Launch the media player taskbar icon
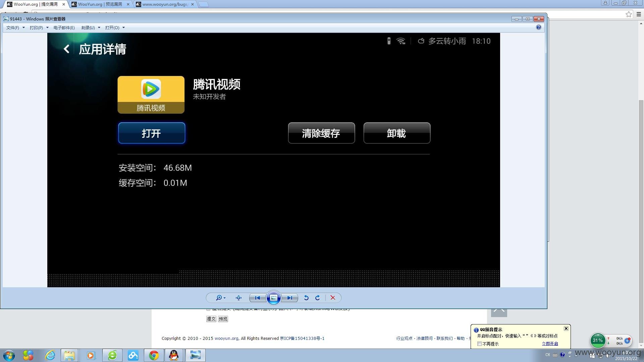 point(91,355)
